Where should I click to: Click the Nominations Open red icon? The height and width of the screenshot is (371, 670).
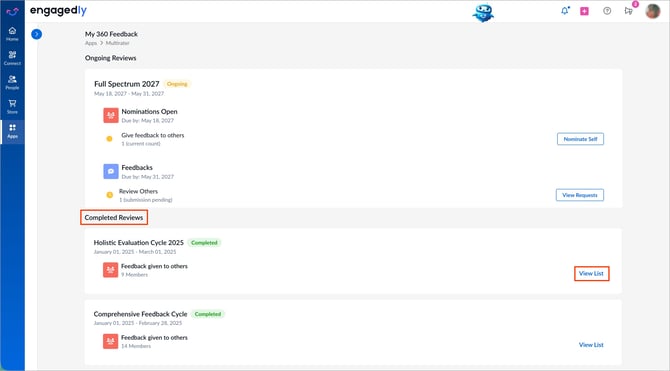(x=111, y=115)
